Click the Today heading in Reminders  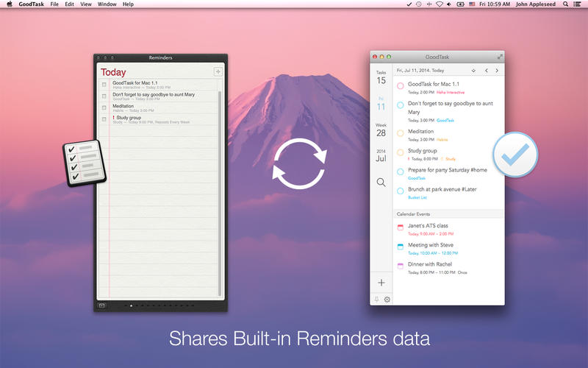113,72
